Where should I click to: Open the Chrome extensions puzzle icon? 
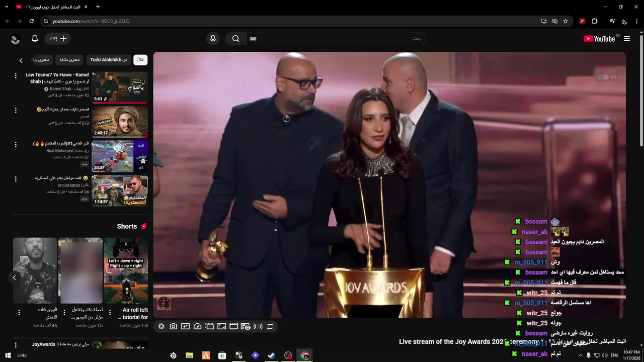(595, 21)
